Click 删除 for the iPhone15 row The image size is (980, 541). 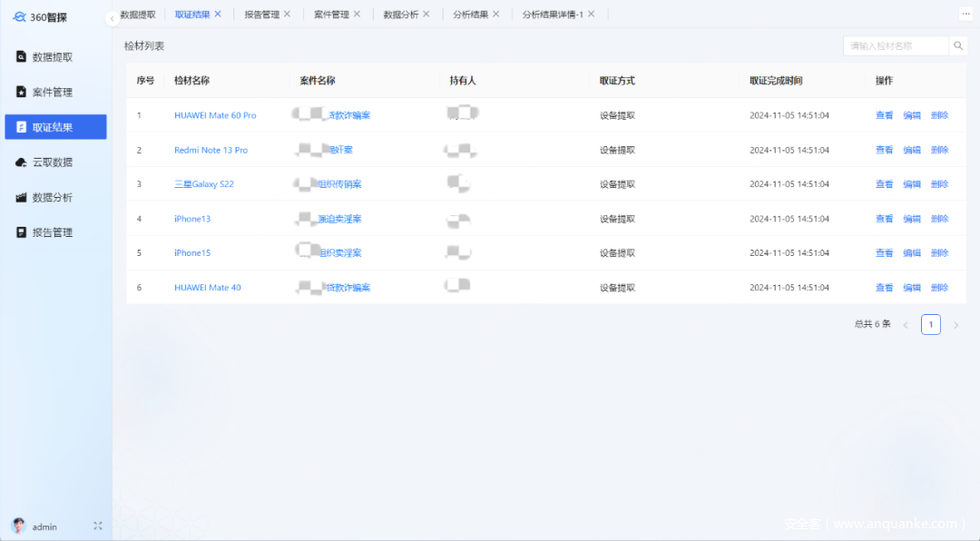pos(939,253)
